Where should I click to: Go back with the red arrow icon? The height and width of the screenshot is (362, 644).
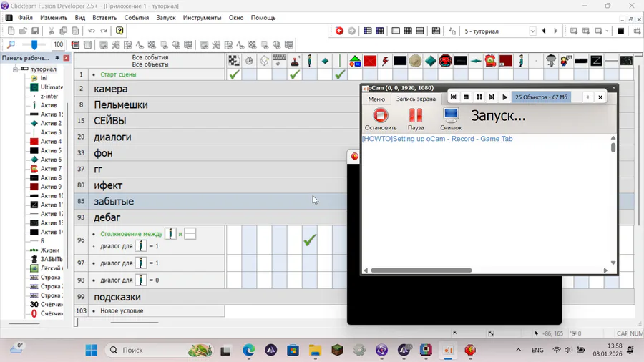[339, 31]
